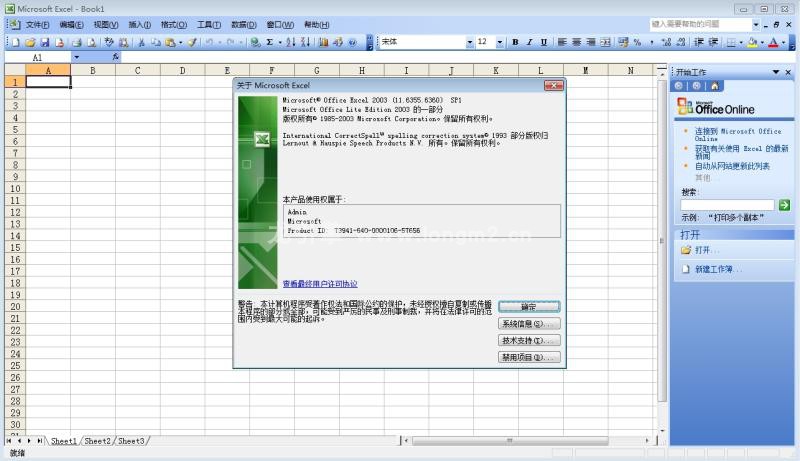The height and width of the screenshot is (461, 800).
Task: Decrease indent toolbar icon
Action: 698,42
